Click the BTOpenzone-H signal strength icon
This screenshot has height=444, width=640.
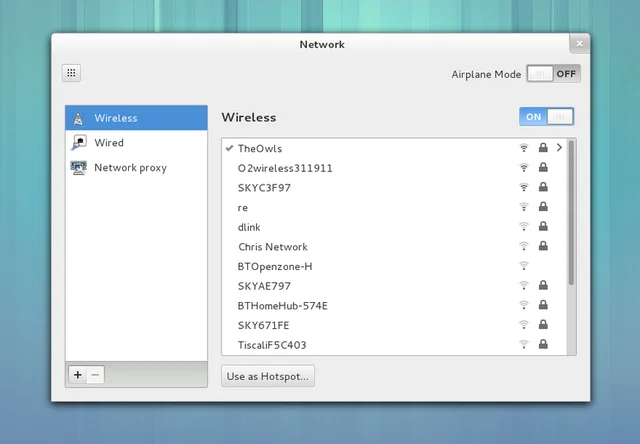tap(523, 266)
